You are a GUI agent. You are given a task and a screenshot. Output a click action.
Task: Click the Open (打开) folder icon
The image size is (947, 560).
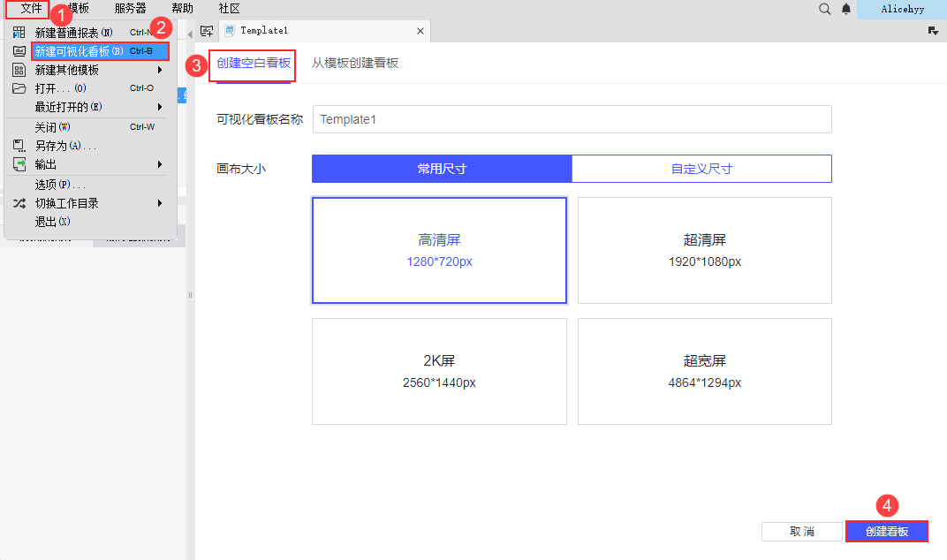[x=19, y=87]
